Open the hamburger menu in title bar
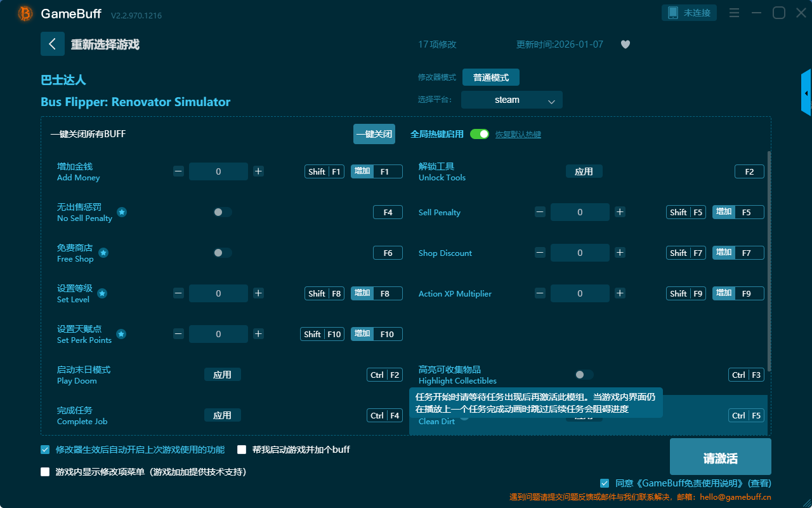The height and width of the screenshot is (508, 812). 734,13
